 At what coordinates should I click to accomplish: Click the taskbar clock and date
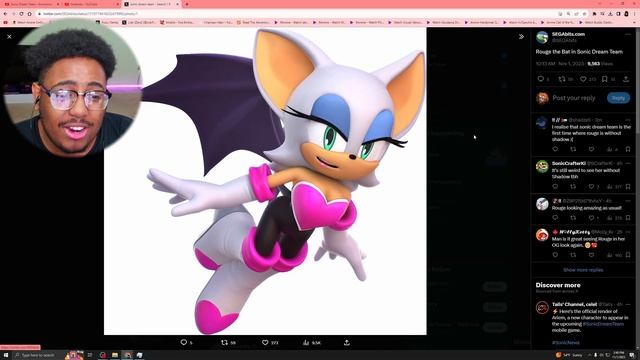619,355
